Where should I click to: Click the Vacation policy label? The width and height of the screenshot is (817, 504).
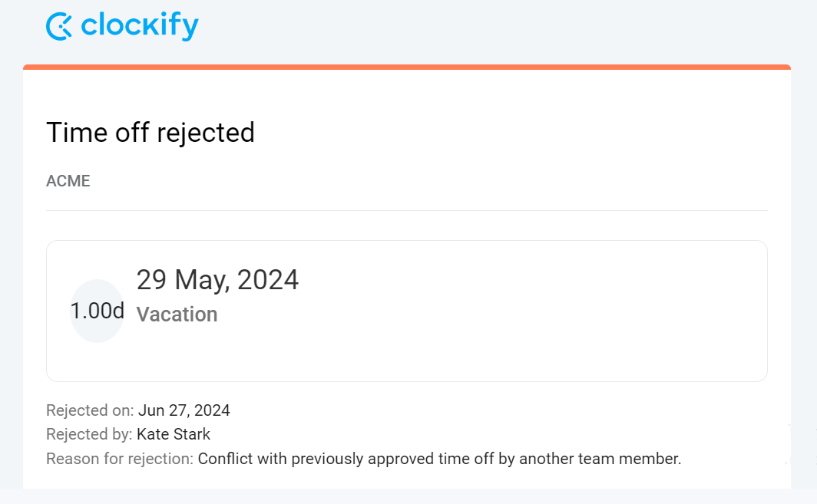pos(177,315)
